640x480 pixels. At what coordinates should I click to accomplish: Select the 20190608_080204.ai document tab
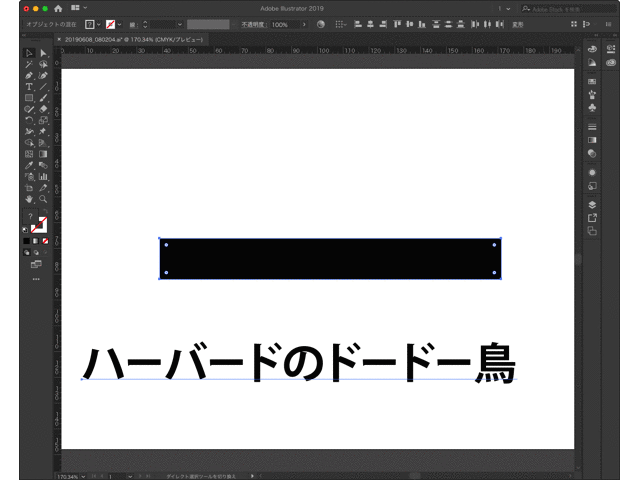point(134,40)
